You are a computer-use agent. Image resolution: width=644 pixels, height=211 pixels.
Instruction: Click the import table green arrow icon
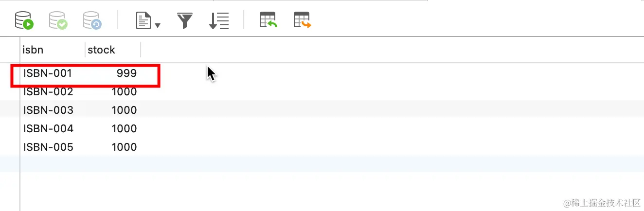click(268, 20)
